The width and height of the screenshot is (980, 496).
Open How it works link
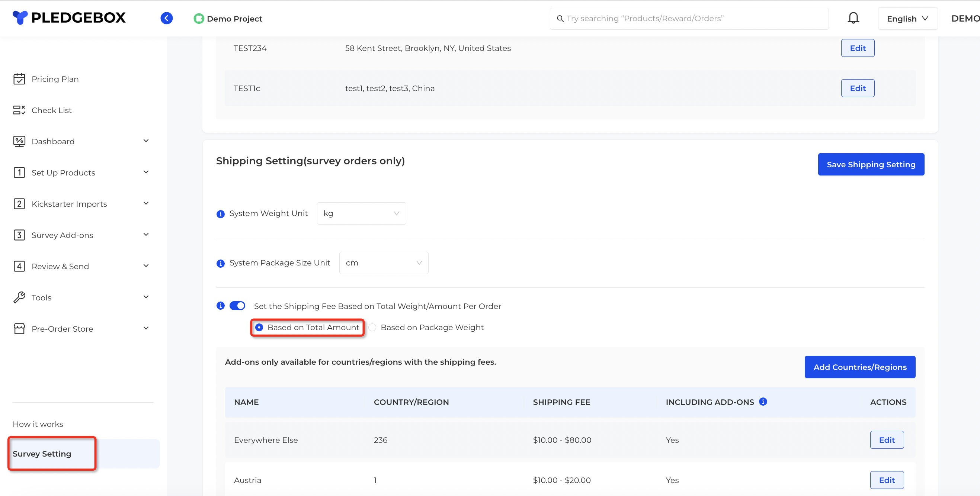coord(38,424)
